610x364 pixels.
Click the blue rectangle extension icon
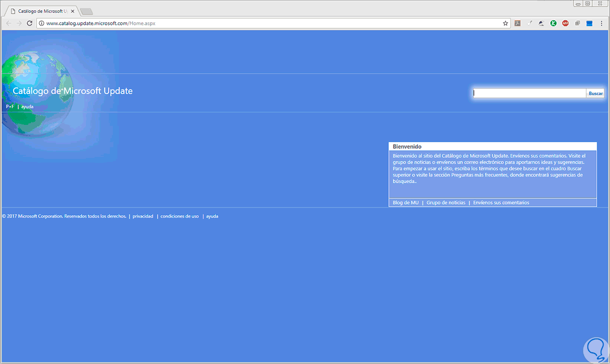(589, 23)
